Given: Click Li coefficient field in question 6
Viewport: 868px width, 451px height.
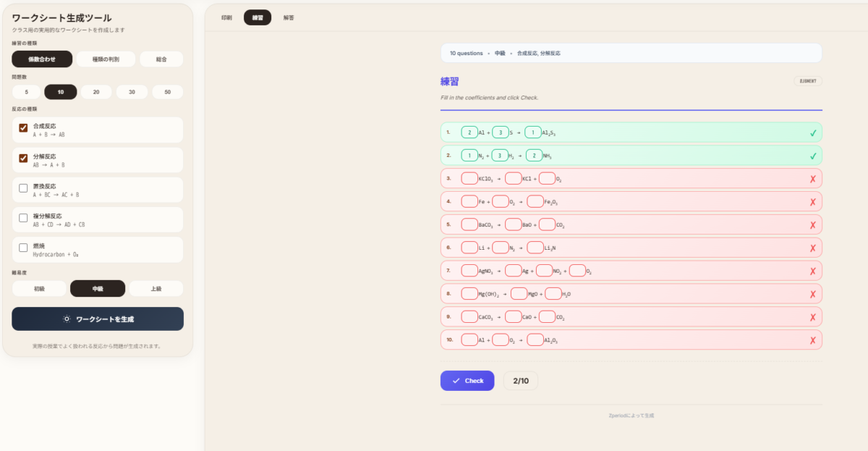Looking at the screenshot, I should click(x=469, y=248).
